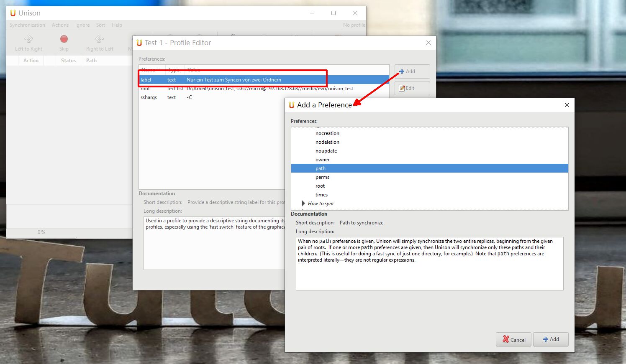This screenshot has width=626, height=364.
Task: Cancel the Add a Preference dialog
Action: click(x=513, y=339)
